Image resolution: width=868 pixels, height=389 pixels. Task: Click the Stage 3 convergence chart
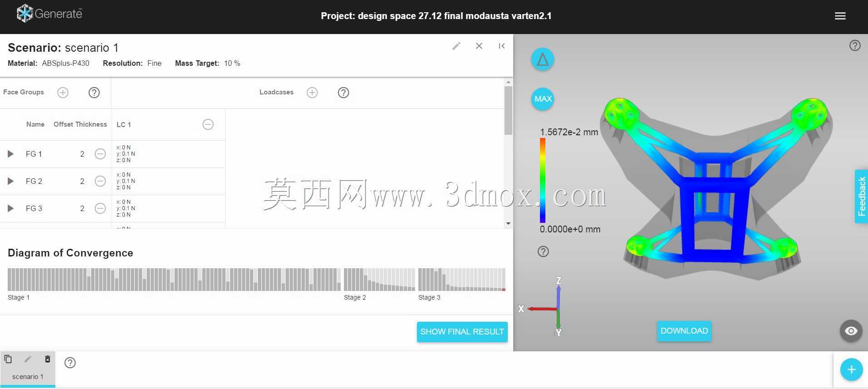coord(461,280)
